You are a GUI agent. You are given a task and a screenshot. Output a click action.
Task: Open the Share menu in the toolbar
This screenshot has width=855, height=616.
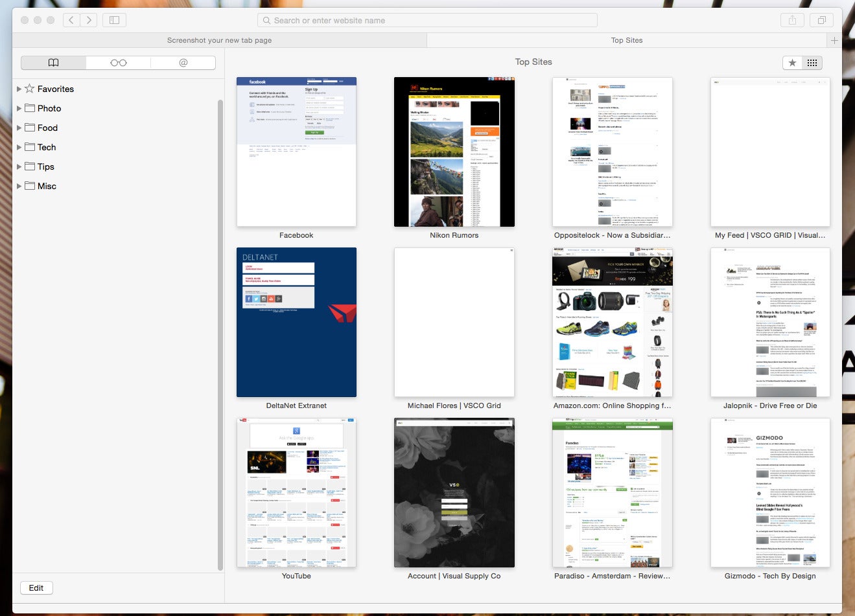792,20
